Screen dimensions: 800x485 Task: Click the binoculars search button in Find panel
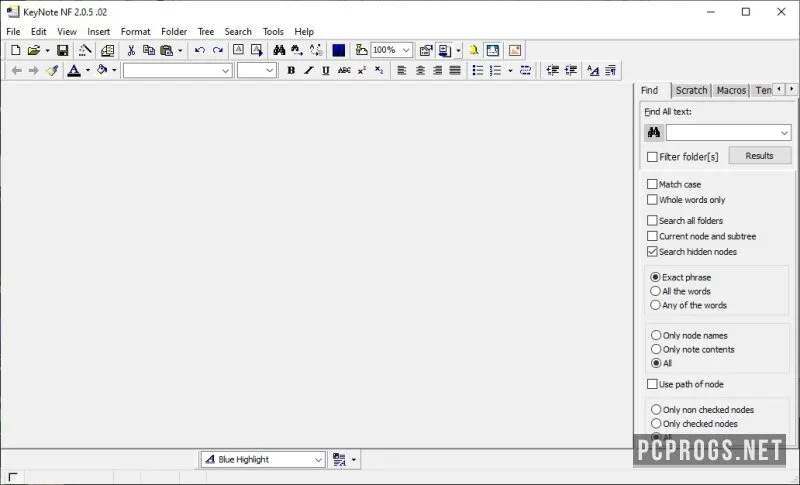coord(654,133)
